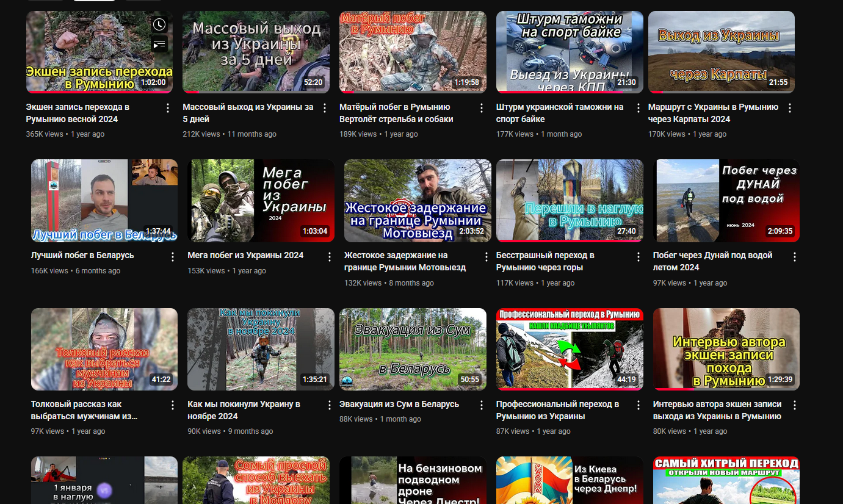Viewport: 843px width, 504px height.
Task: Click '88K views • 1 month ago' text
Action: click(380, 419)
